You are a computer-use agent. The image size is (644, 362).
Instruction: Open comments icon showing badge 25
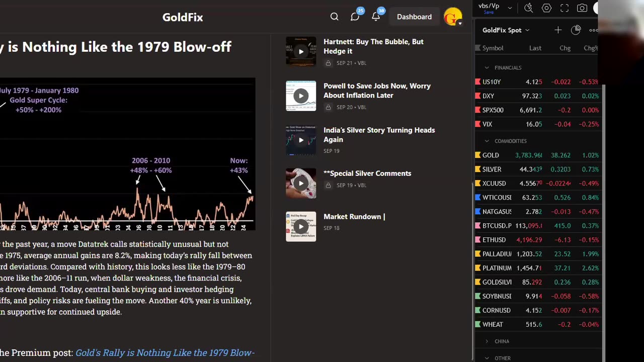coord(356,16)
